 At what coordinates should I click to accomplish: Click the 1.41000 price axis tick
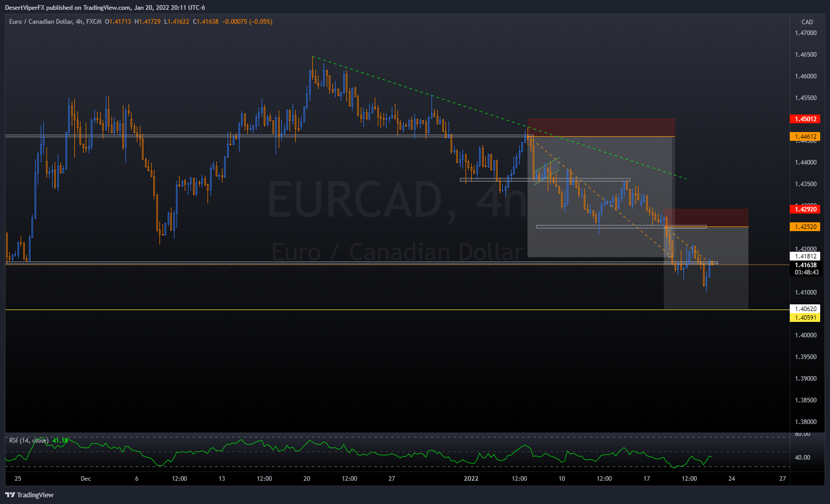(x=806, y=292)
